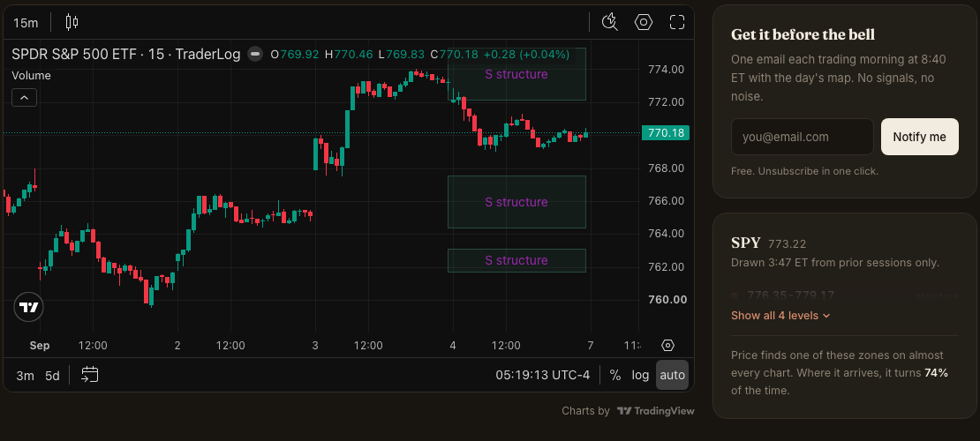This screenshot has height=441, width=980.
Task: Open the quick search lightning icon
Action: (609, 22)
